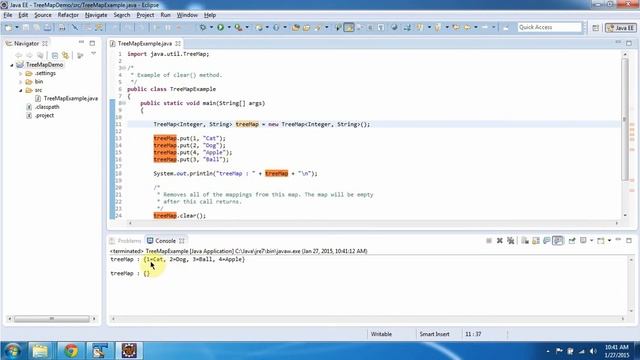Click the Debug bug icon in toolbar
640x360 pixels.
point(203,27)
